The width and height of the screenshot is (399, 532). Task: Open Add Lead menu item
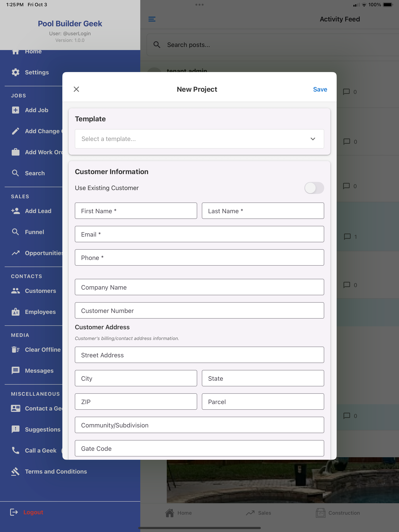click(x=38, y=211)
